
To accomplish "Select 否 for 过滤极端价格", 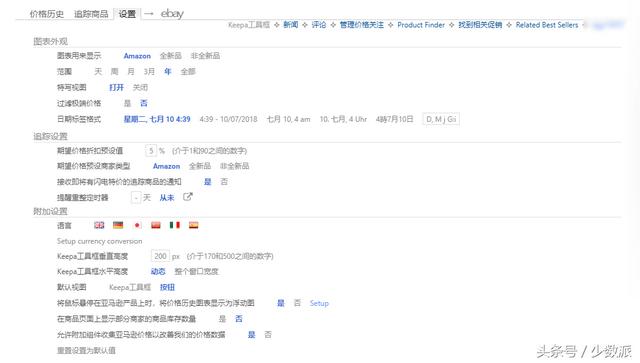I will coord(144,103).
